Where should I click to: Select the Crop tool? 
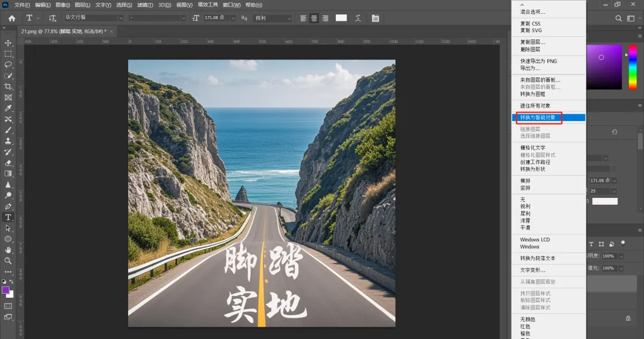tap(8, 86)
